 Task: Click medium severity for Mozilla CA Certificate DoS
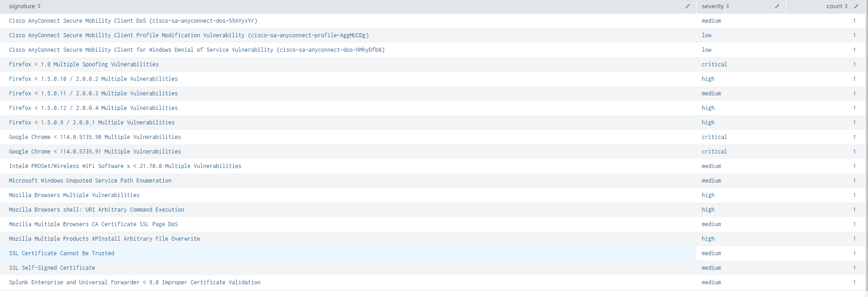pos(711,224)
